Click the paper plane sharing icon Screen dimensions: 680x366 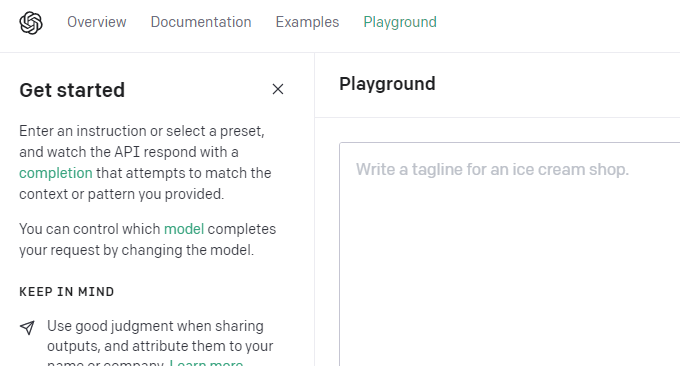(x=27, y=327)
